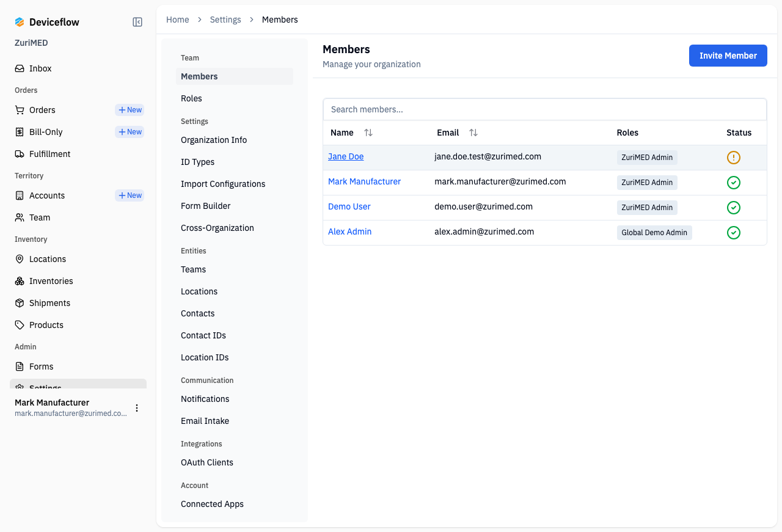Click the Invite Member button

(728, 56)
